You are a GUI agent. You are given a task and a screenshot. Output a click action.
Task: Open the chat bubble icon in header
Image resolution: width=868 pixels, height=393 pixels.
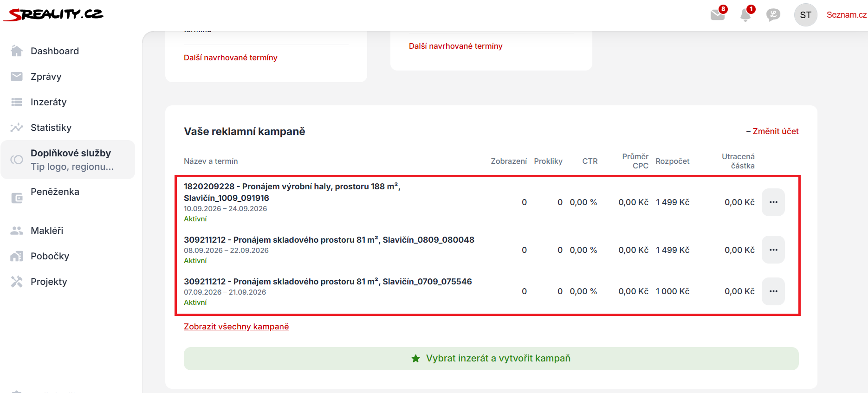(x=773, y=15)
